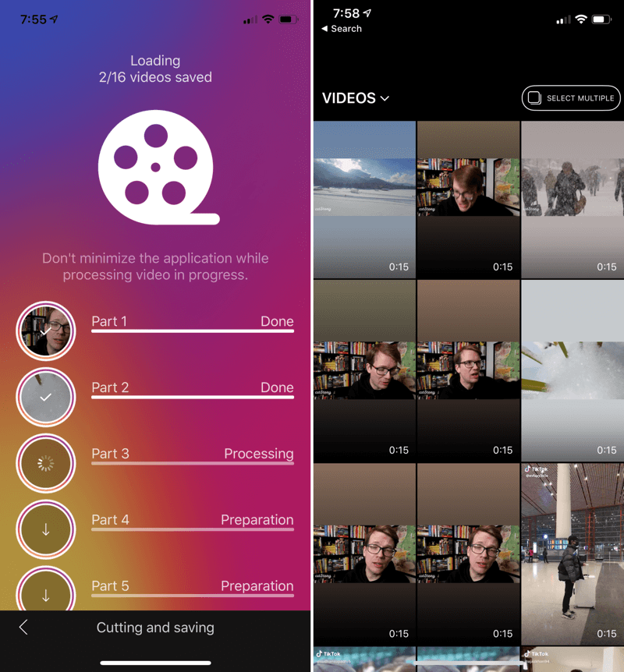Tap the Cutting and saving title

click(155, 628)
